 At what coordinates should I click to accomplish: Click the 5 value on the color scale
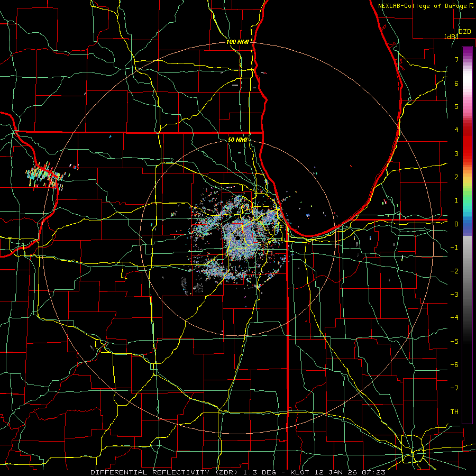pyautogui.click(x=456, y=106)
